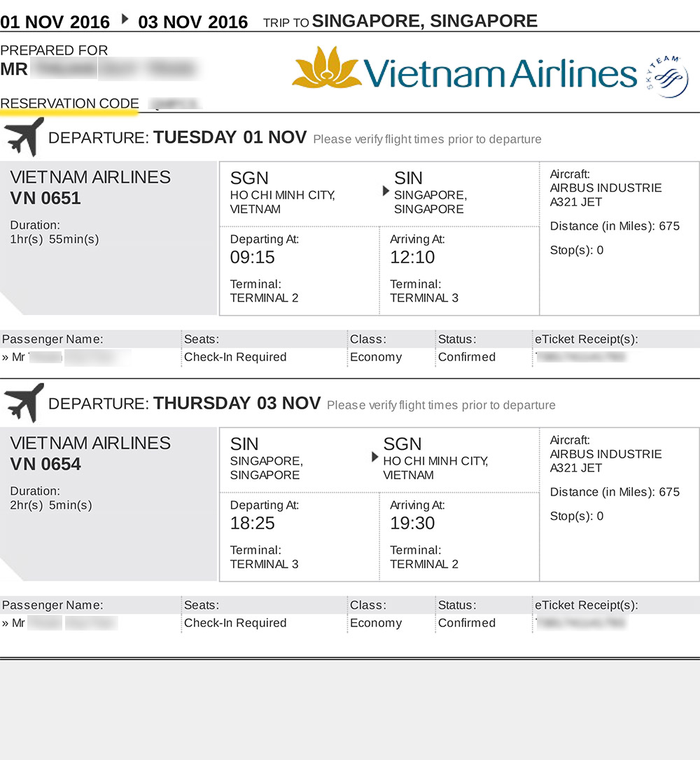Click the first flight's eTicket receipt number
This screenshot has width=700, height=760.
(580, 357)
